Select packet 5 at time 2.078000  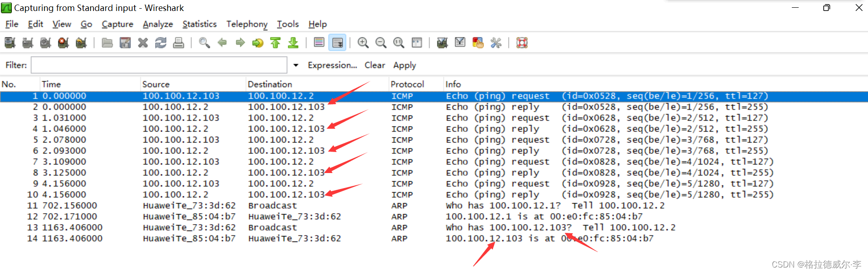click(434, 140)
